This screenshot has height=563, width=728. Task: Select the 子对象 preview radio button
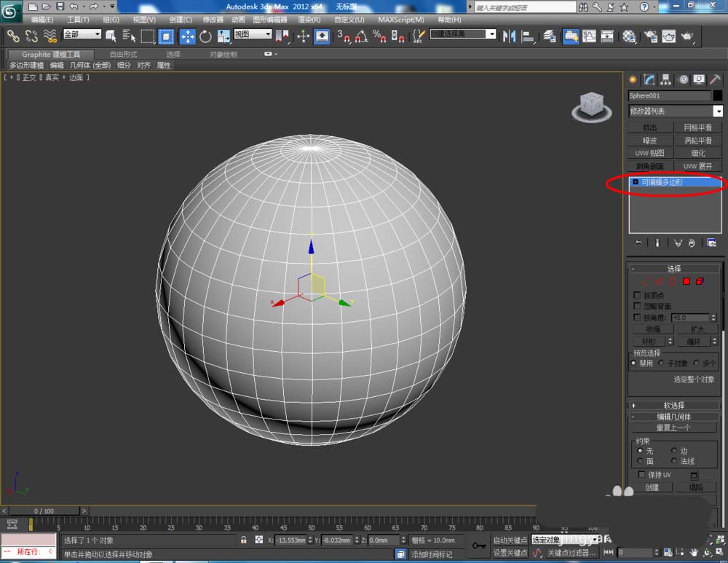coord(662,363)
